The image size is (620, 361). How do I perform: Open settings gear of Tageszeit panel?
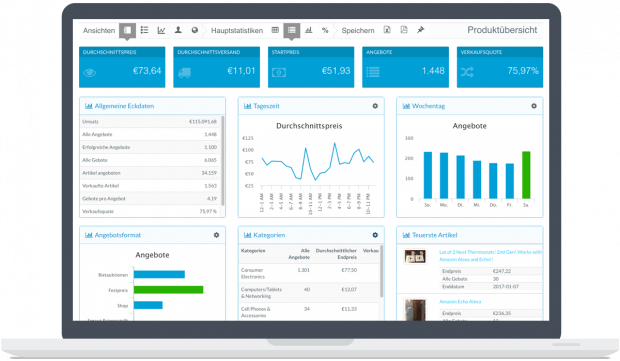[x=375, y=106]
